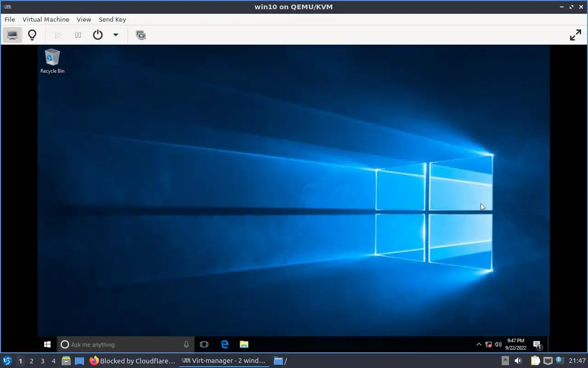Image resolution: width=588 pixels, height=368 pixels.
Task: Open the Send Key menu
Action: tap(112, 19)
